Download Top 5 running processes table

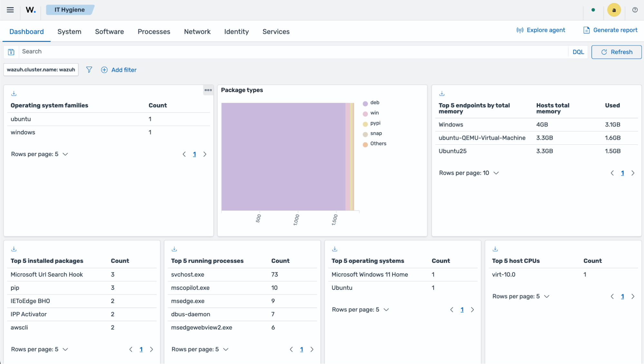(174, 249)
